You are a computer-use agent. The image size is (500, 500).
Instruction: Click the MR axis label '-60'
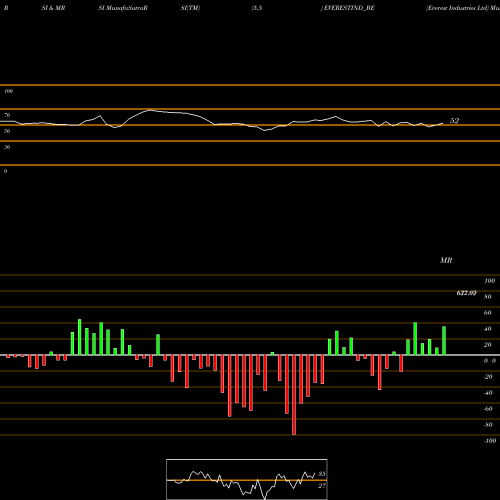pos(488,409)
